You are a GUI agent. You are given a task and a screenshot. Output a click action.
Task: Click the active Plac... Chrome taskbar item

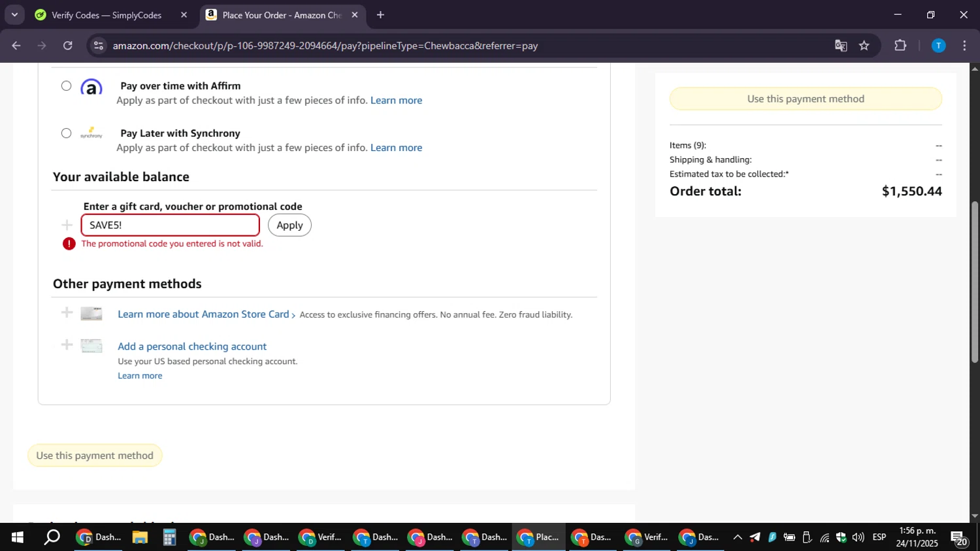pos(538,537)
